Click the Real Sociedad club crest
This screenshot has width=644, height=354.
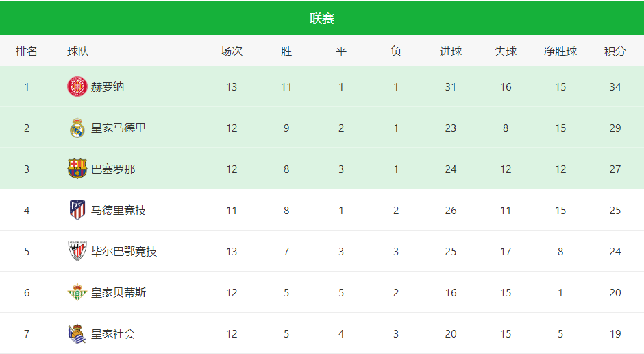coord(77,333)
